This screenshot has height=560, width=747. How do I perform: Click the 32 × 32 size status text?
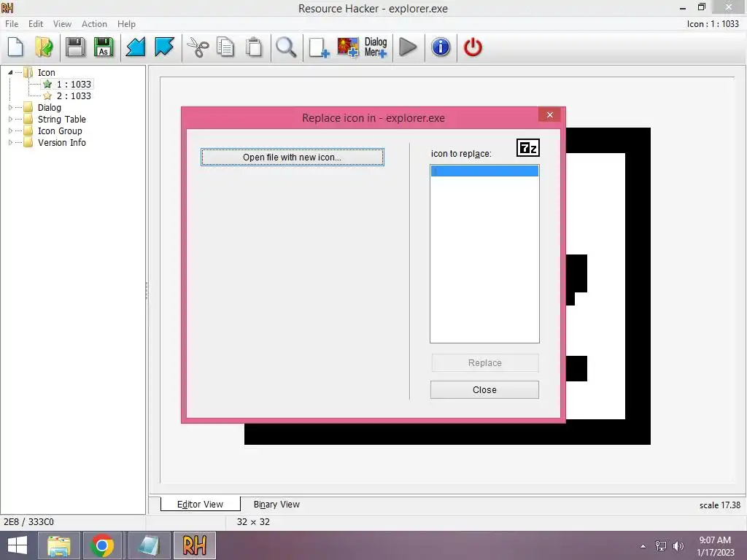coord(253,522)
